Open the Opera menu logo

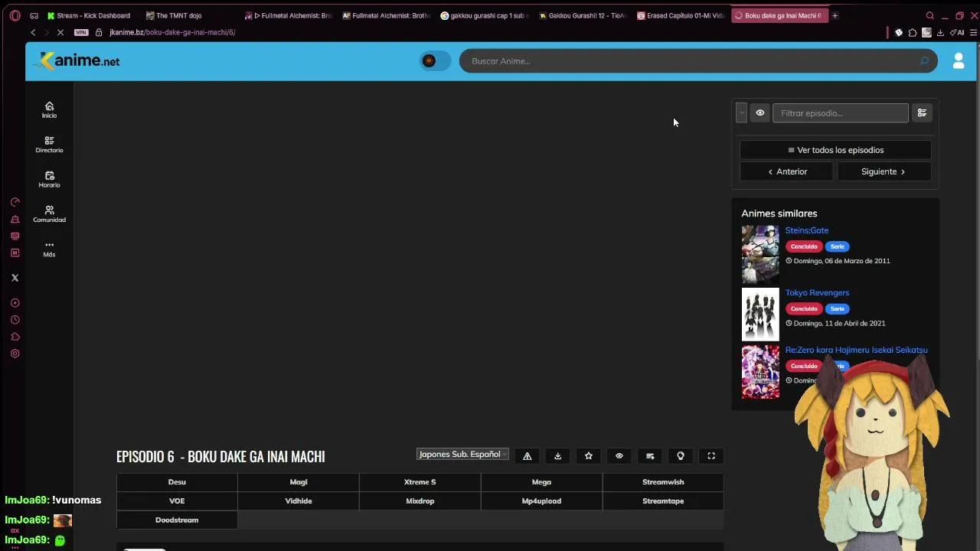tap(15, 15)
